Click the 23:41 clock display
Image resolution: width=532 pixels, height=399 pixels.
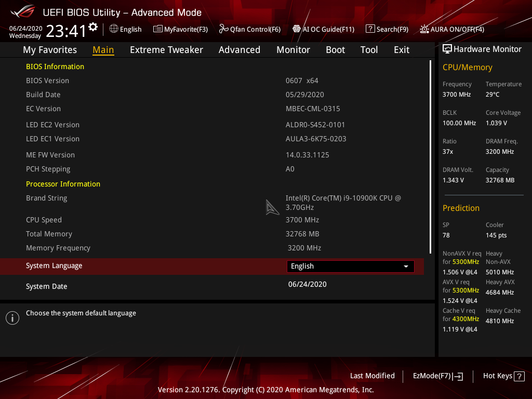[x=66, y=31]
